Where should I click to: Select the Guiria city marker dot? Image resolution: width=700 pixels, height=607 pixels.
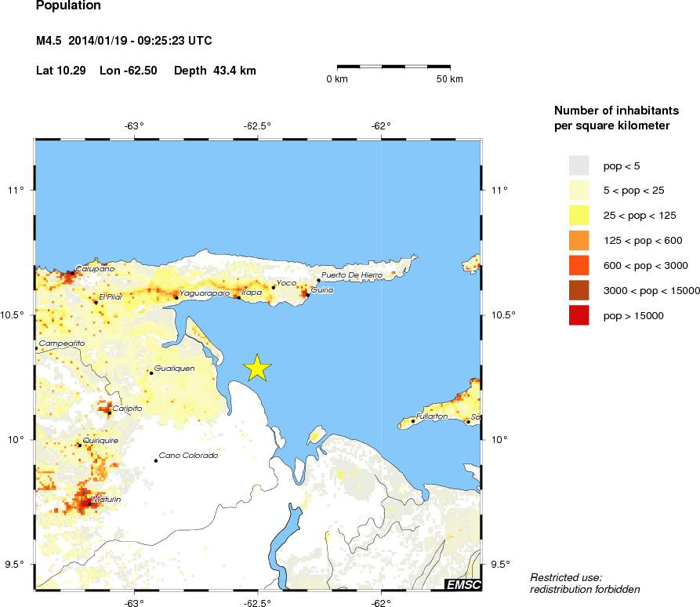pos(307,295)
